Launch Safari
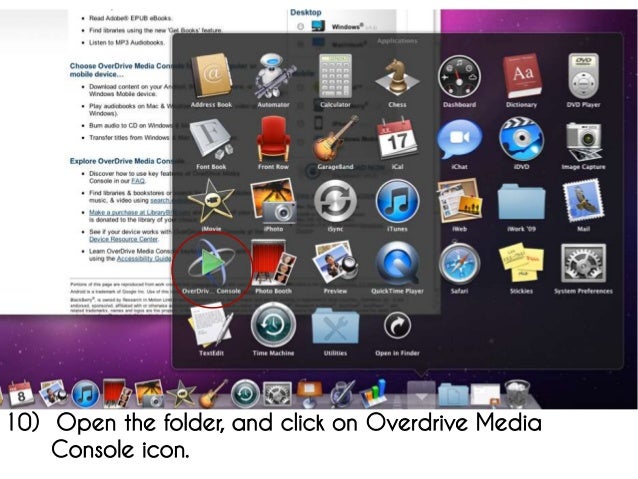This screenshot has height=479, width=638. pos(459,264)
